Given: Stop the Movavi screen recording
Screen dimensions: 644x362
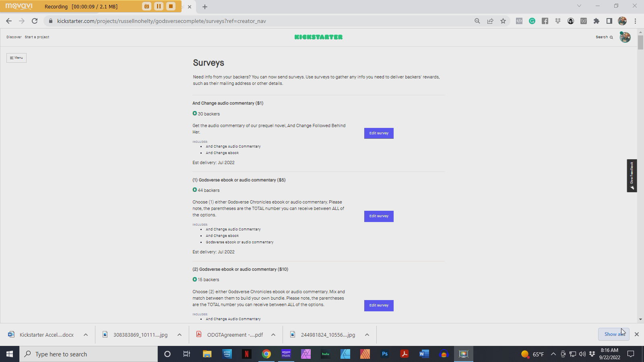Looking at the screenshot, I should click(x=171, y=6).
